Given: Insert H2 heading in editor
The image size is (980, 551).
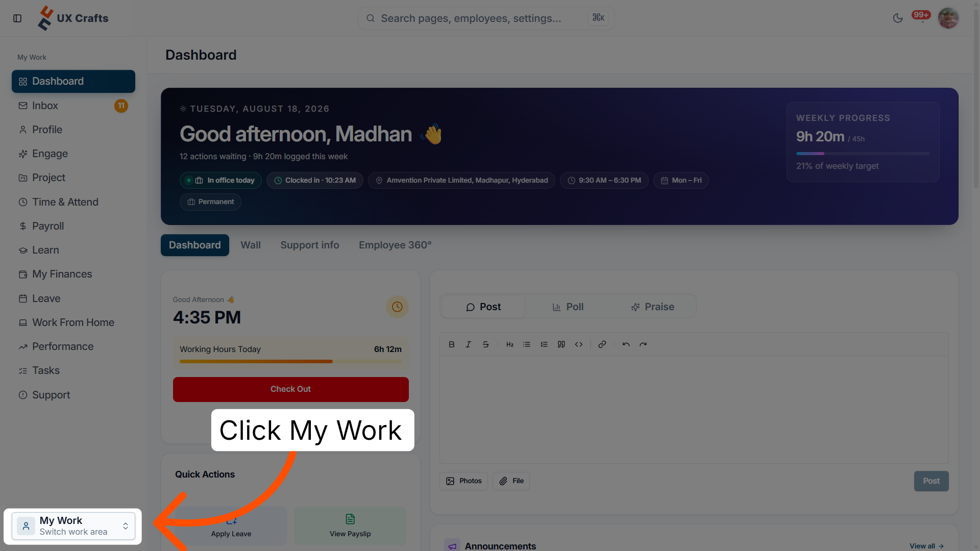Looking at the screenshot, I should (510, 344).
